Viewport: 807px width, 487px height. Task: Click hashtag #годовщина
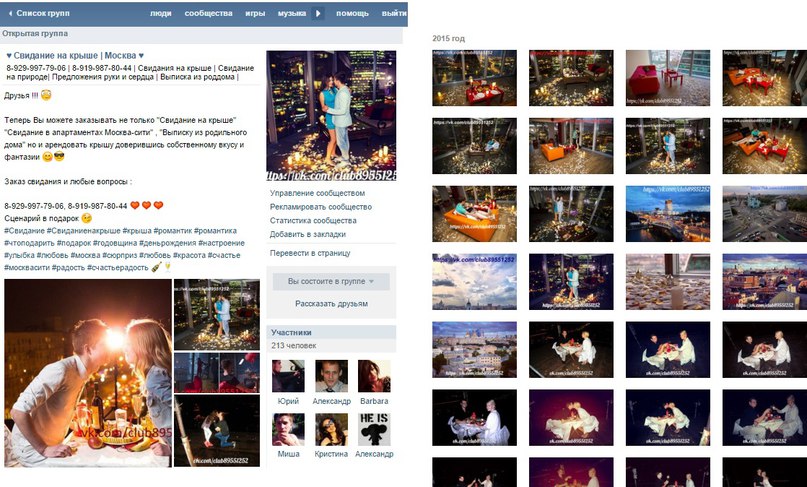tap(115, 243)
